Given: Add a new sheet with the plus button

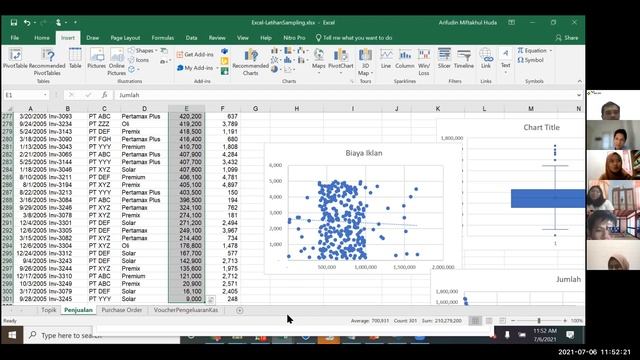Looking at the screenshot, I should coord(240,310).
